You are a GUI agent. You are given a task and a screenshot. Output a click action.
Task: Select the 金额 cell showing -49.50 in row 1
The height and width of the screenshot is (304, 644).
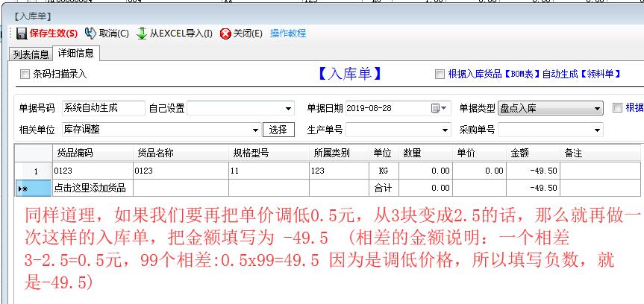533,171
